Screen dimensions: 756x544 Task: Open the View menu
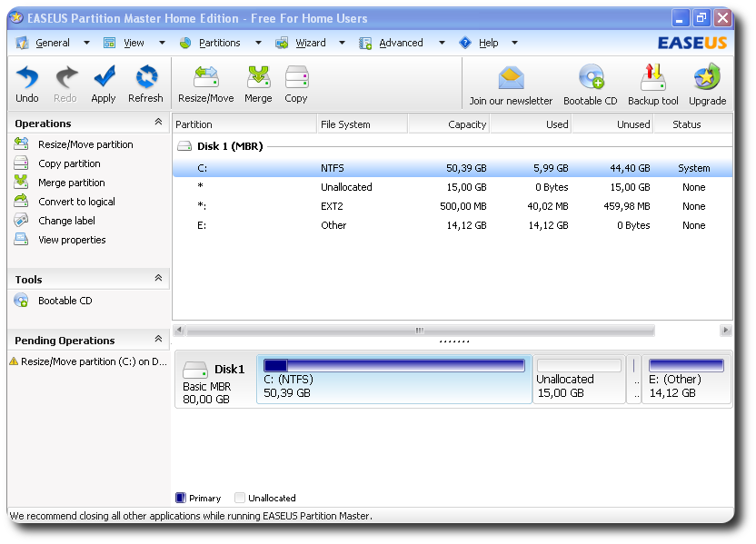point(134,43)
